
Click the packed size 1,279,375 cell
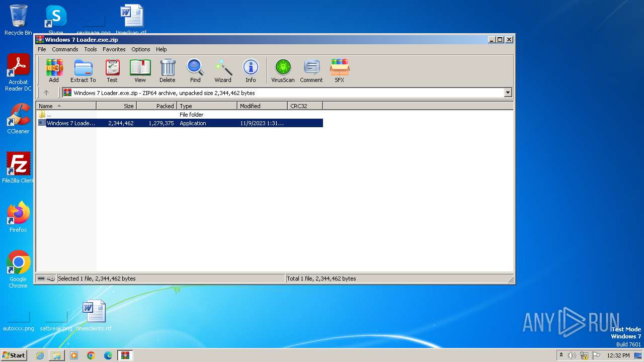point(161,123)
